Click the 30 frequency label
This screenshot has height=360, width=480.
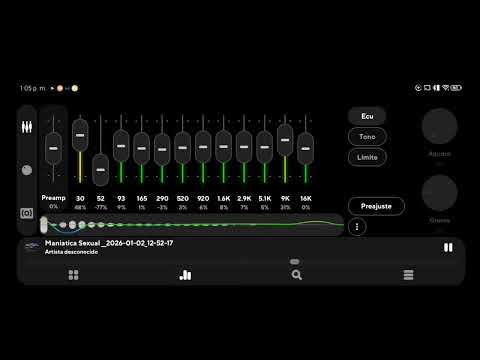80,199
